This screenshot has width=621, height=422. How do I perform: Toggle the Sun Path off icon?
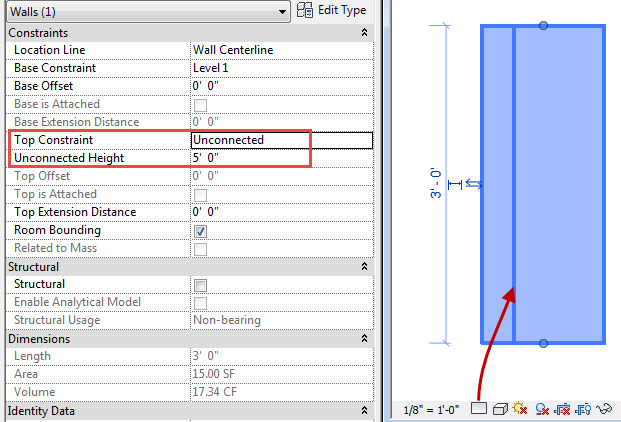coord(520,408)
